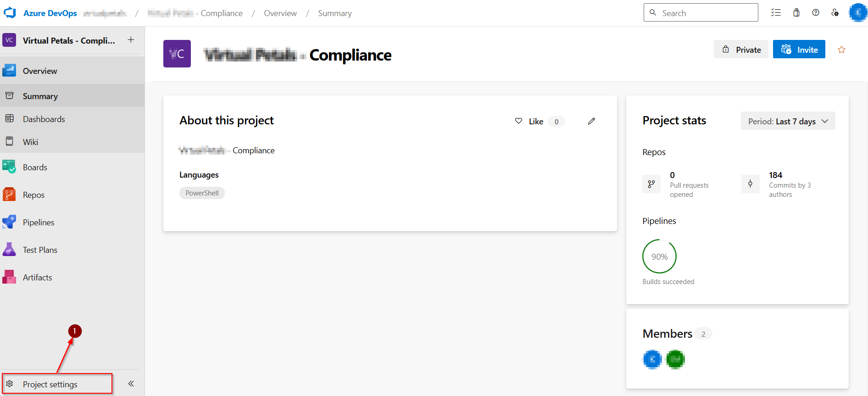Navigate to Repos menu item
The image size is (868, 396).
pos(72,195)
